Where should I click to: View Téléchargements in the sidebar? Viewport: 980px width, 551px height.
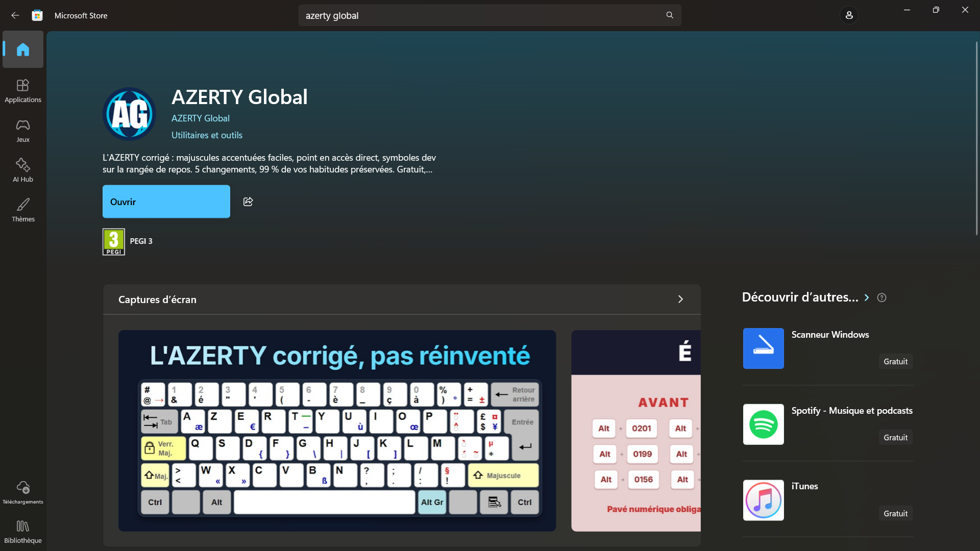point(22,491)
